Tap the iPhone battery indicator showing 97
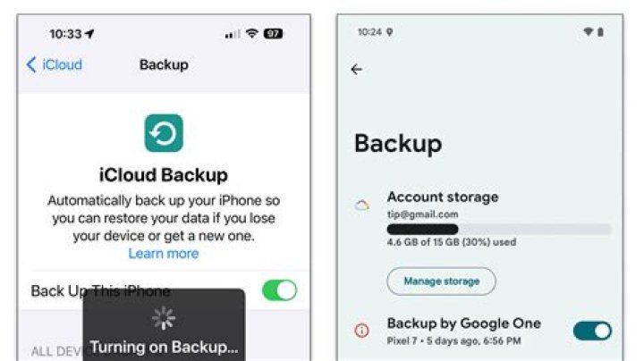 point(273,34)
